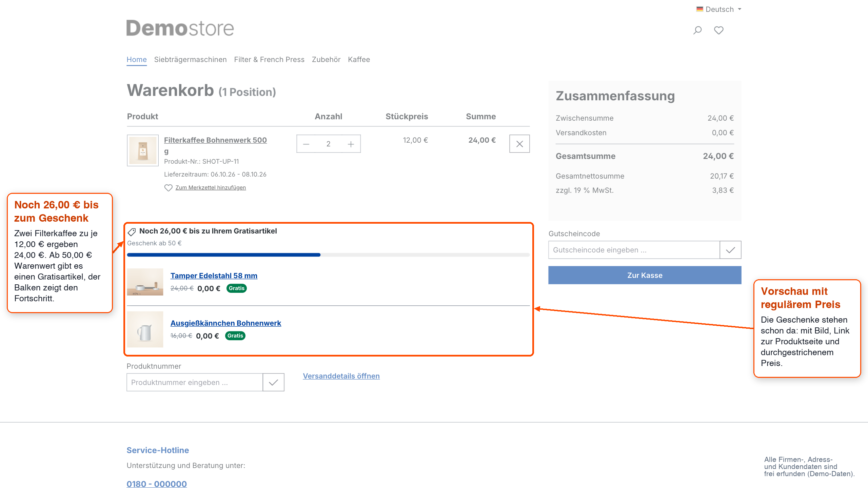
Task: Open Filterkaffee Bohnenwerk 500 g product link
Action: pos(215,145)
